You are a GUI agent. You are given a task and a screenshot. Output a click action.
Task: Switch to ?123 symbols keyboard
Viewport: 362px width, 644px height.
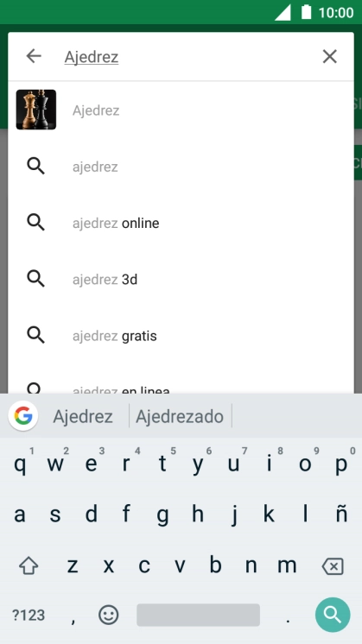pyautogui.click(x=29, y=616)
